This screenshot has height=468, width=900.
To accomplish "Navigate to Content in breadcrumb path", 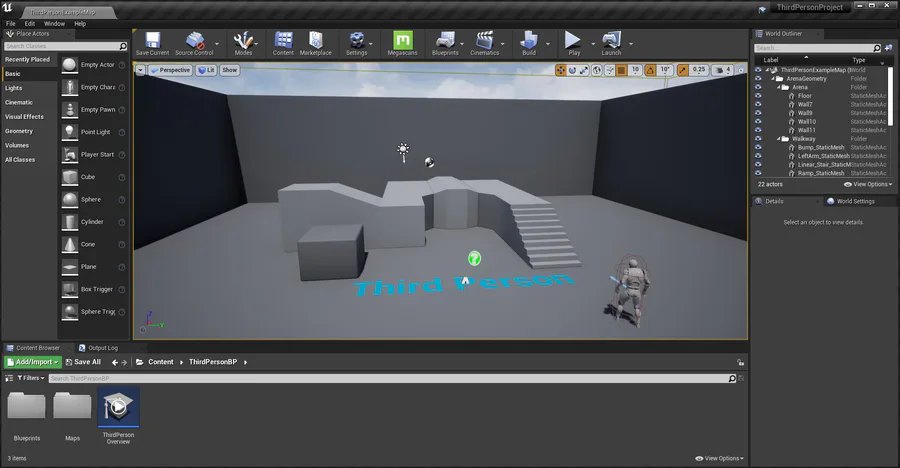I will 161,362.
